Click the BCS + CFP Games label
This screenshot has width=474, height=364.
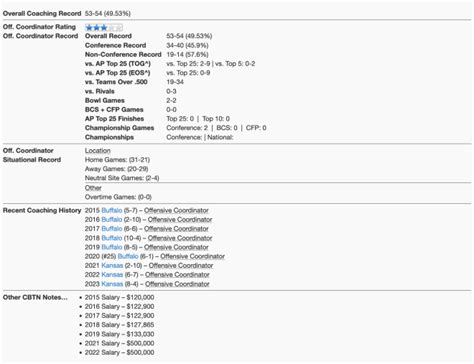coord(114,110)
